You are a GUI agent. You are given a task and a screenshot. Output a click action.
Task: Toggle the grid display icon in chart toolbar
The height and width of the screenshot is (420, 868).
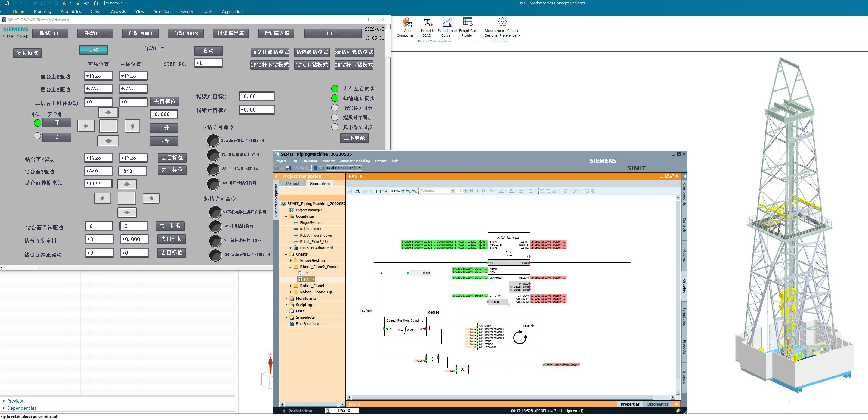(378, 191)
